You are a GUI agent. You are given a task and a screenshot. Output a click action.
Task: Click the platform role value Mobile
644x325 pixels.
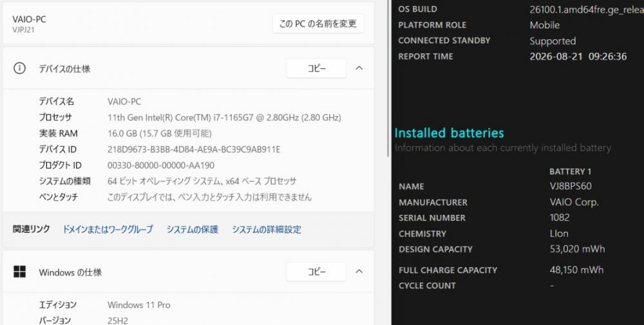click(545, 25)
